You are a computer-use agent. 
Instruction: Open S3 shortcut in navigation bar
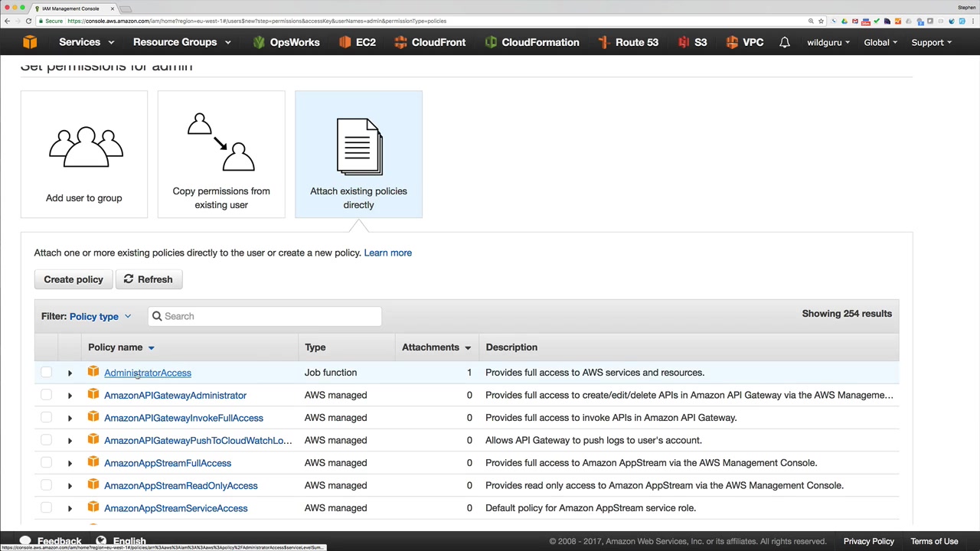click(692, 42)
